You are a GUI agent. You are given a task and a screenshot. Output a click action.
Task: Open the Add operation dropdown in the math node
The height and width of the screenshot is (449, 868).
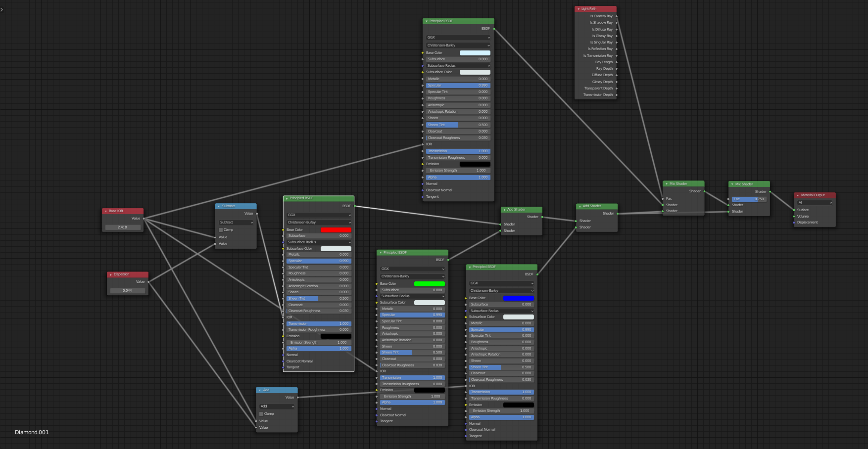[x=277, y=406]
